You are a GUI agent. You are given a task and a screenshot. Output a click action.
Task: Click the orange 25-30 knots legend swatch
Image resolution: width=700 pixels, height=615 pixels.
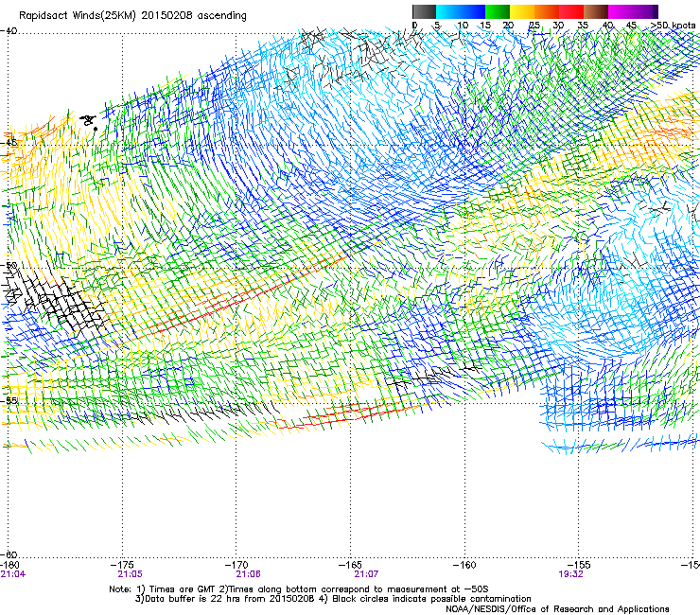tap(547, 11)
